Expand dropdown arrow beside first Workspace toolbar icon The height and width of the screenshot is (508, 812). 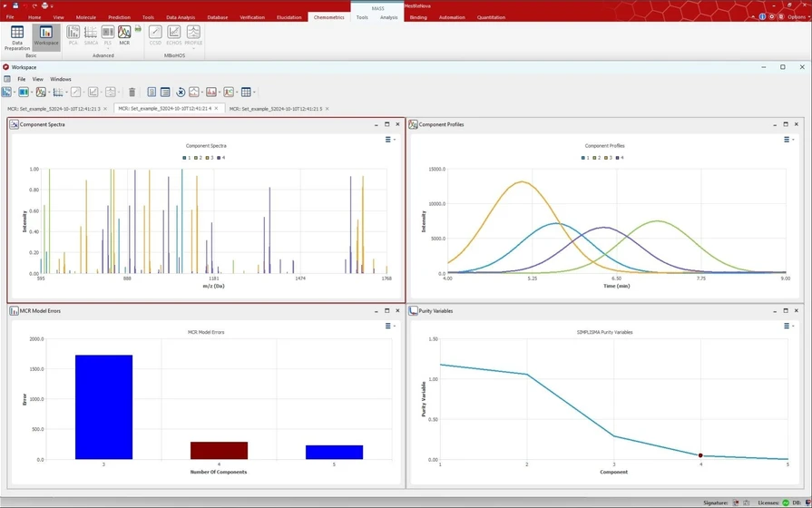(14, 93)
